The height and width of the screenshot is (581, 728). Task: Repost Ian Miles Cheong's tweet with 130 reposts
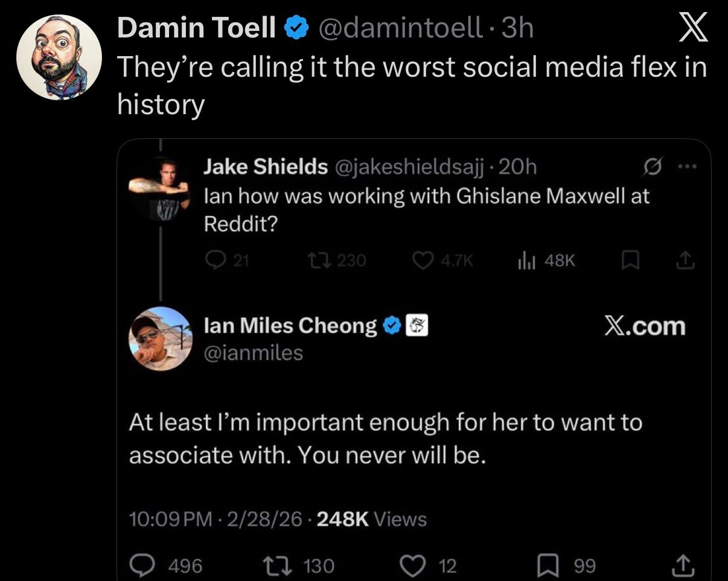[266, 565]
